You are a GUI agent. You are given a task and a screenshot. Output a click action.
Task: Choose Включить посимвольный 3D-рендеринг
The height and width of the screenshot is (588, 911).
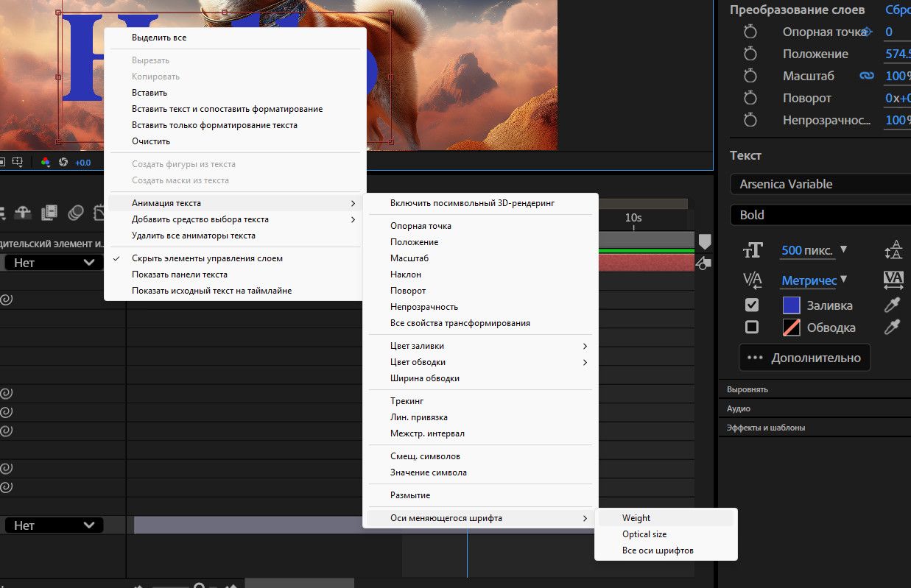point(480,203)
